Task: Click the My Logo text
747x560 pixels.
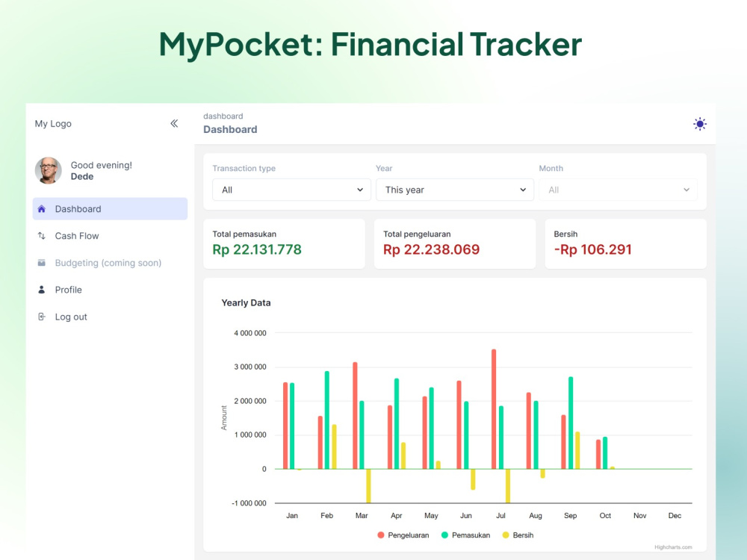Action: click(53, 124)
